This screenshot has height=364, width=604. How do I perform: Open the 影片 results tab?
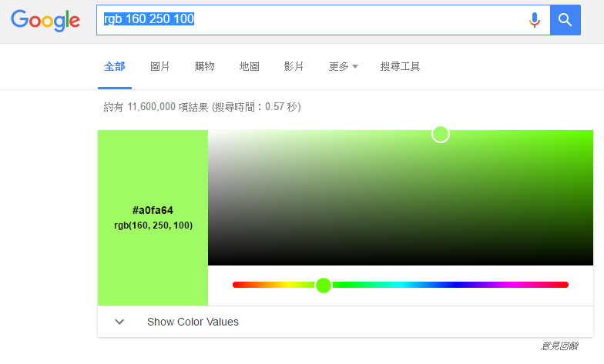294,66
